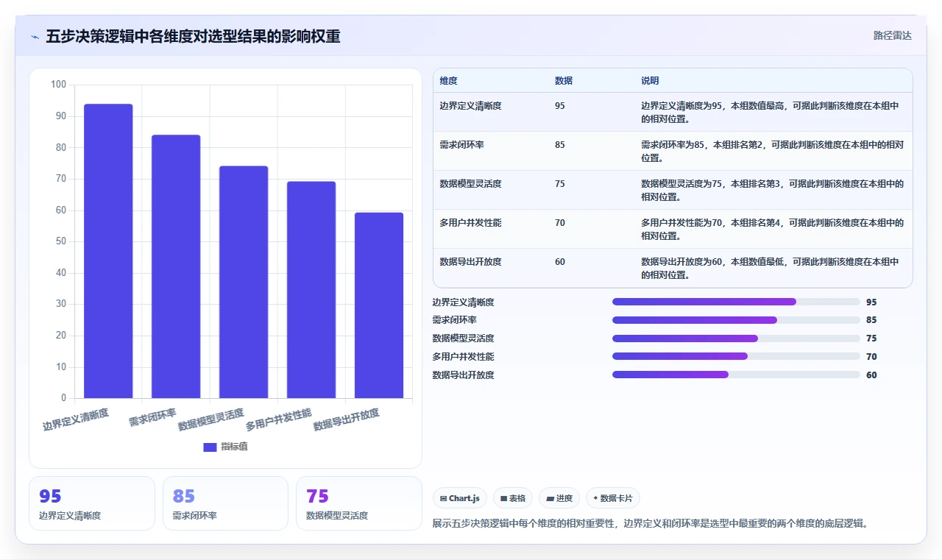Open the 85 需求闭环率 stat card
Viewport: 942px width, 560px height.
(x=225, y=503)
